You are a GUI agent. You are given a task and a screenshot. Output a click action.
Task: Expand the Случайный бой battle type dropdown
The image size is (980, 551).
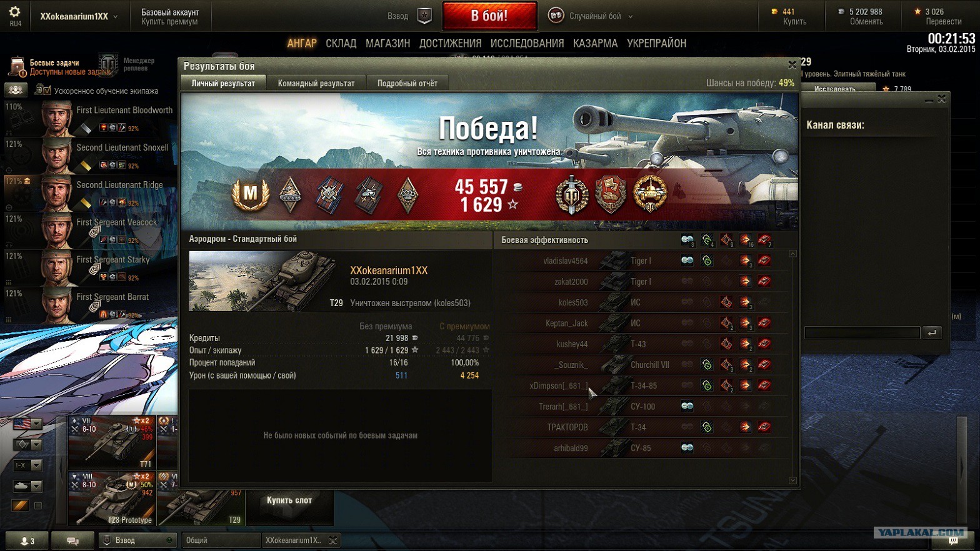tap(630, 17)
